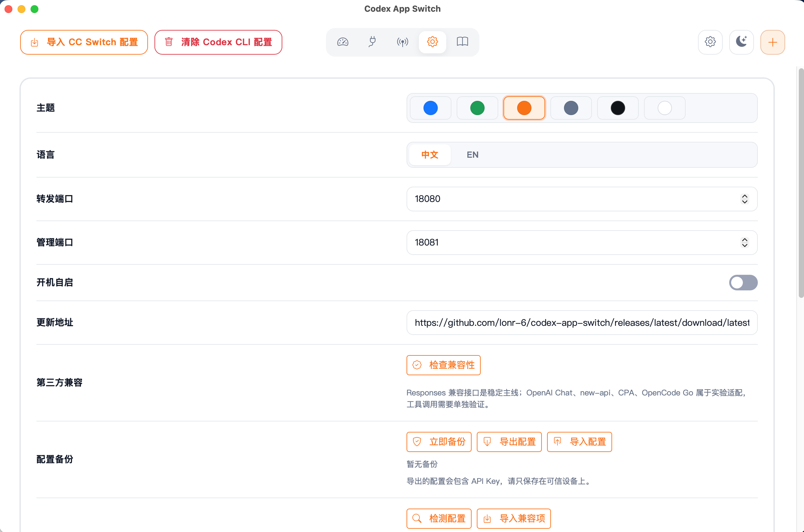Viewport: 804px width, 532px height.
Task: Choose the orange theme color
Action: pyautogui.click(x=524, y=108)
